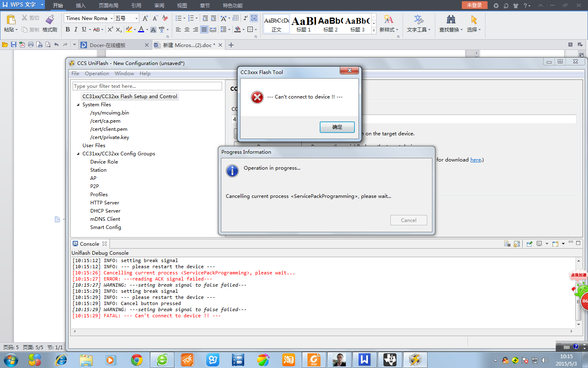
Task: Click the filter text input field
Action: click(x=147, y=86)
